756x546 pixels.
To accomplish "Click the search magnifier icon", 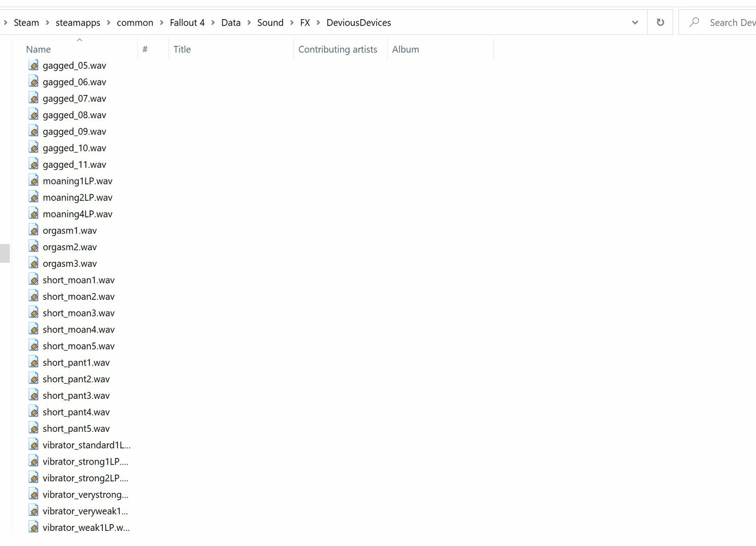I will [694, 22].
